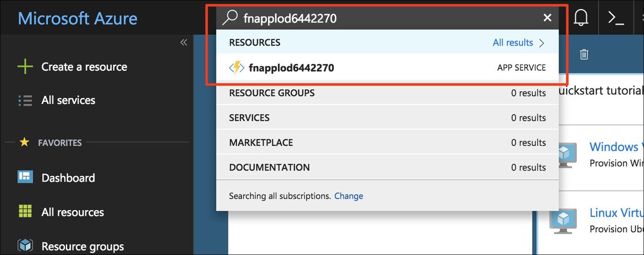Screen dimensions: 644x255
Task: Launch Cloud Shell from the top bar
Action: pyautogui.click(x=615, y=18)
